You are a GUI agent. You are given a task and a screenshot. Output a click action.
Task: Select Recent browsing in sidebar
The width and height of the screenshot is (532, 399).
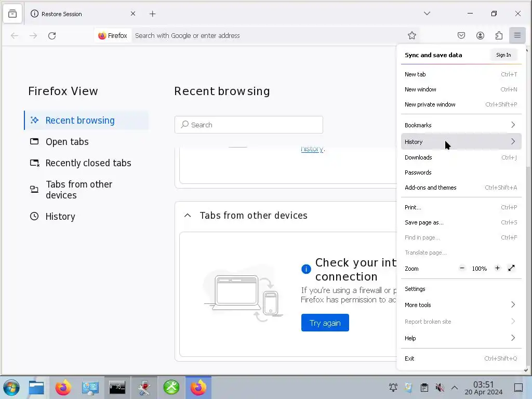click(87, 121)
